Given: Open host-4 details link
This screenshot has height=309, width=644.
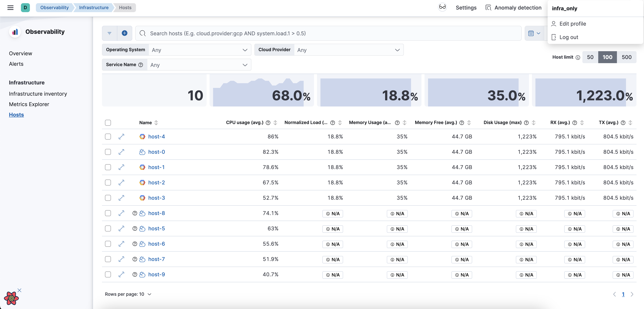Looking at the screenshot, I should [x=157, y=137].
